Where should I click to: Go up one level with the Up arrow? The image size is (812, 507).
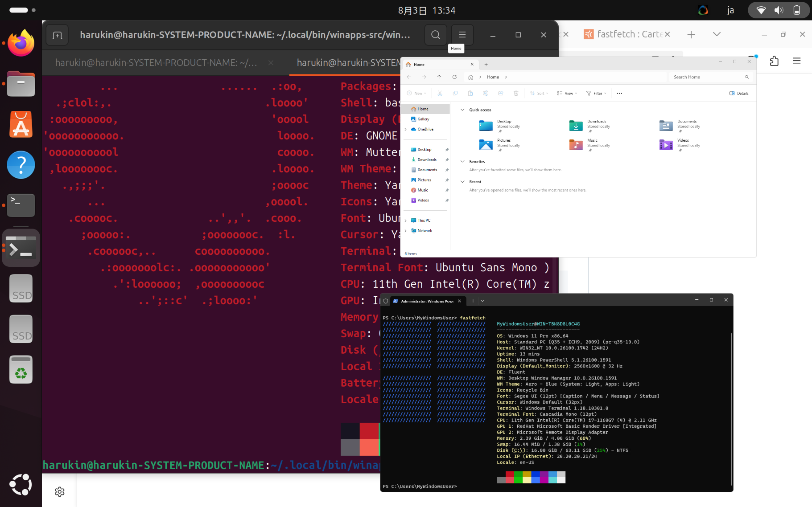point(439,77)
